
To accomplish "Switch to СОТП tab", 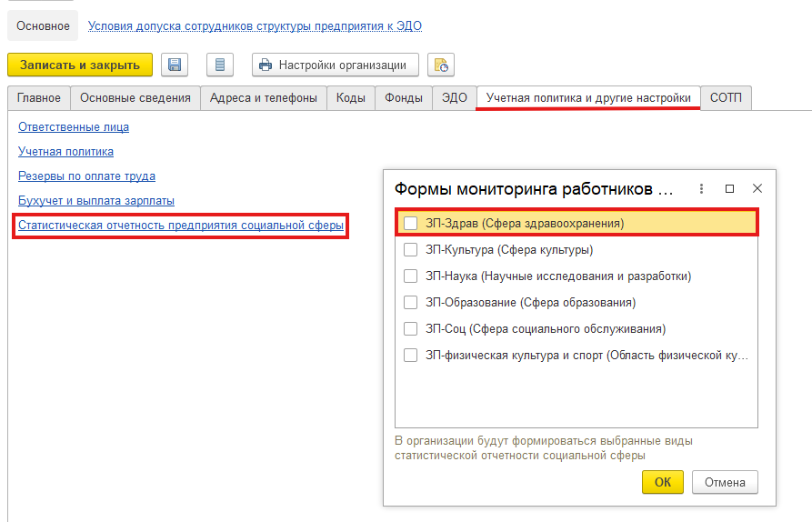I will click(x=726, y=98).
